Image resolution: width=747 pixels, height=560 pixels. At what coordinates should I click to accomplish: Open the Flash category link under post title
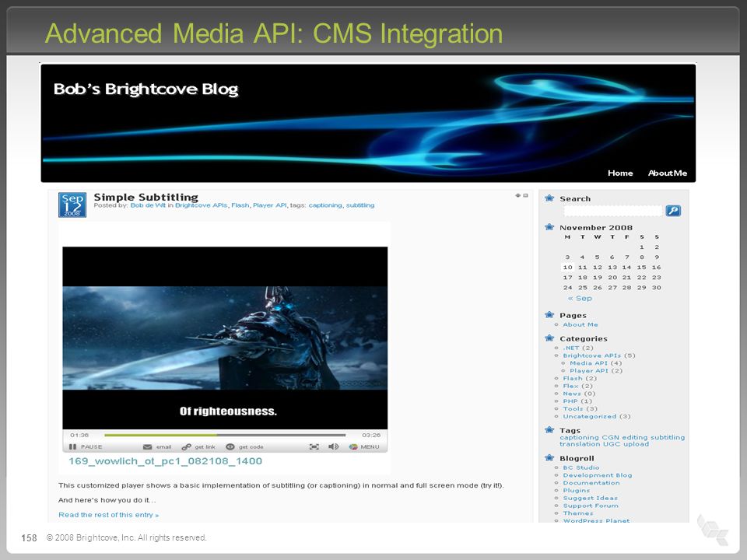[240, 205]
